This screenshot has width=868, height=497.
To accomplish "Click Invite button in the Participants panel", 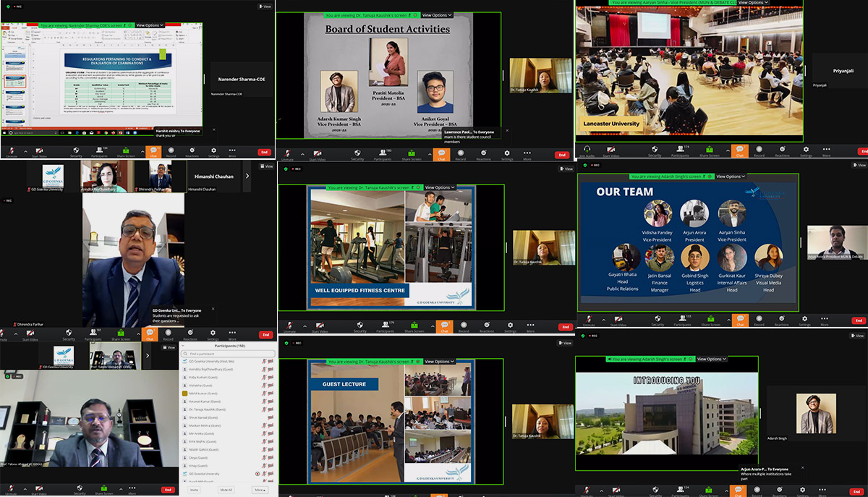I will pyautogui.click(x=194, y=490).
